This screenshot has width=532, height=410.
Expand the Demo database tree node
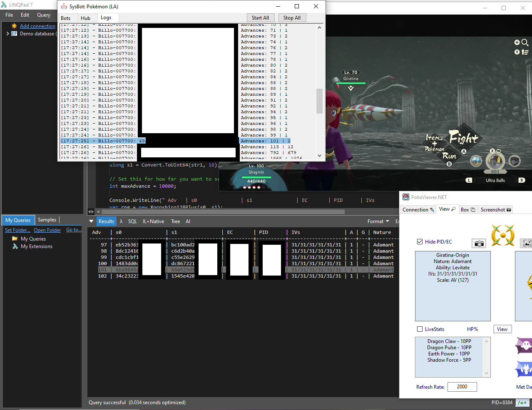click(7, 34)
